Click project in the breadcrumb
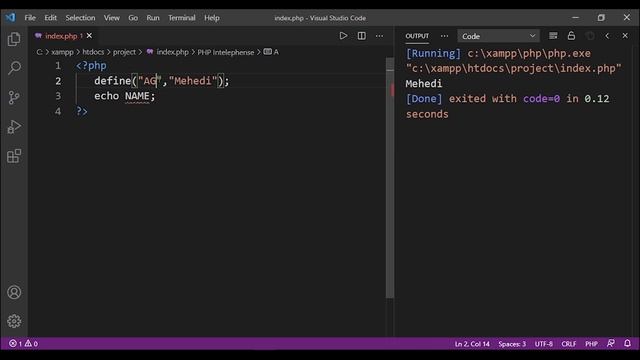The width and height of the screenshot is (640, 360). (x=124, y=52)
